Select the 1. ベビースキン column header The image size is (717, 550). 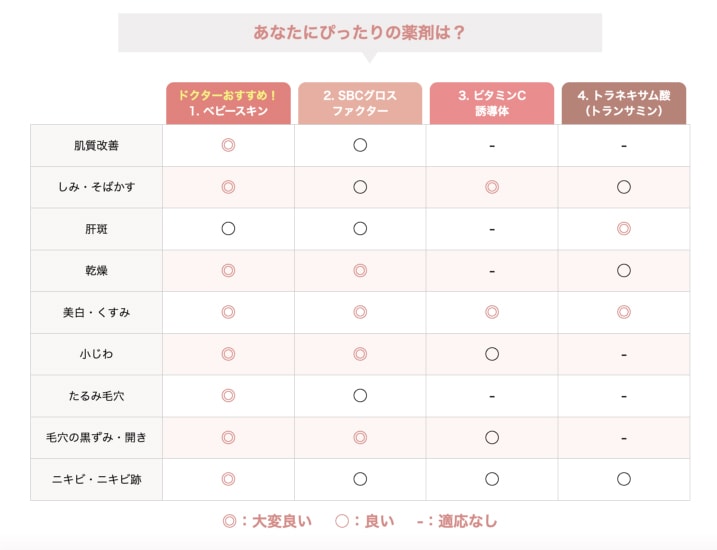tap(228, 103)
